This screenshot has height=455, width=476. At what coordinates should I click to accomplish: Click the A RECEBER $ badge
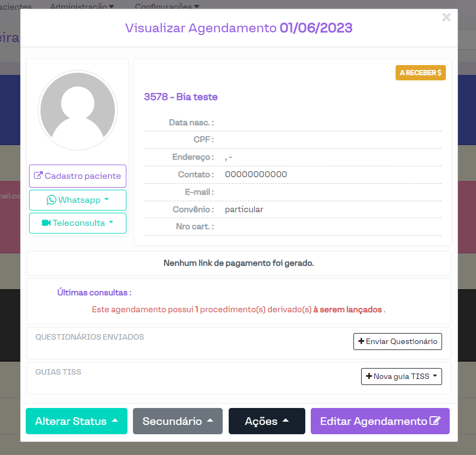pyautogui.click(x=420, y=73)
